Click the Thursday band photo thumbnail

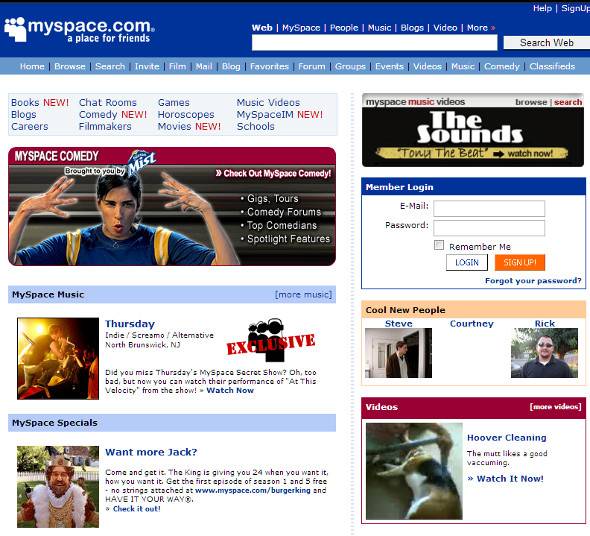pyautogui.click(x=58, y=358)
